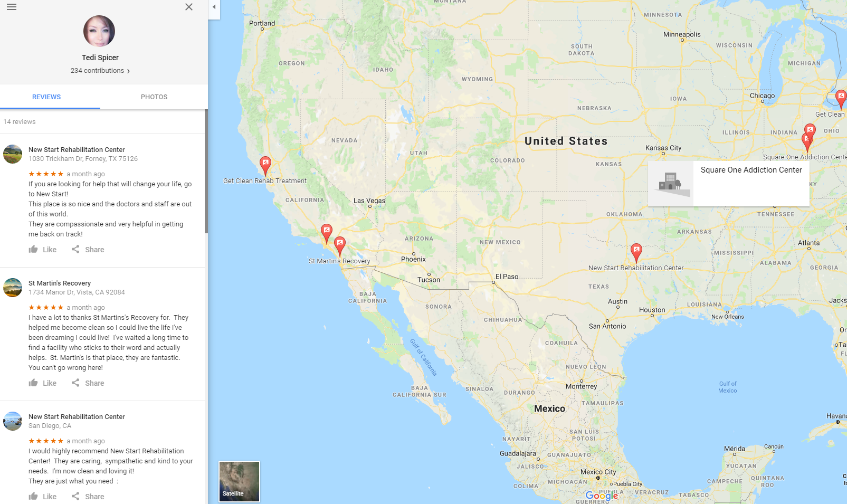Select the St Martin's Recovery map pin
Viewport: 847px width, 504px height.
[340, 246]
